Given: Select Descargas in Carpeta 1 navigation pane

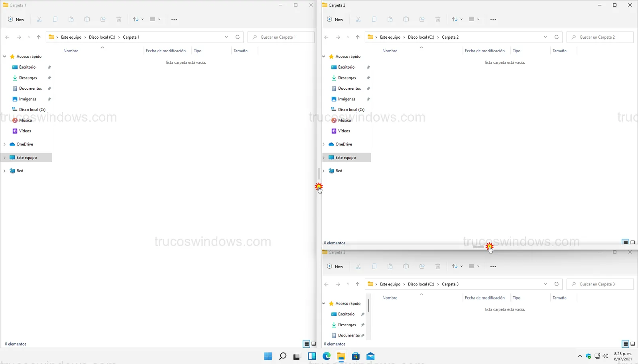Looking at the screenshot, I should pos(28,78).
